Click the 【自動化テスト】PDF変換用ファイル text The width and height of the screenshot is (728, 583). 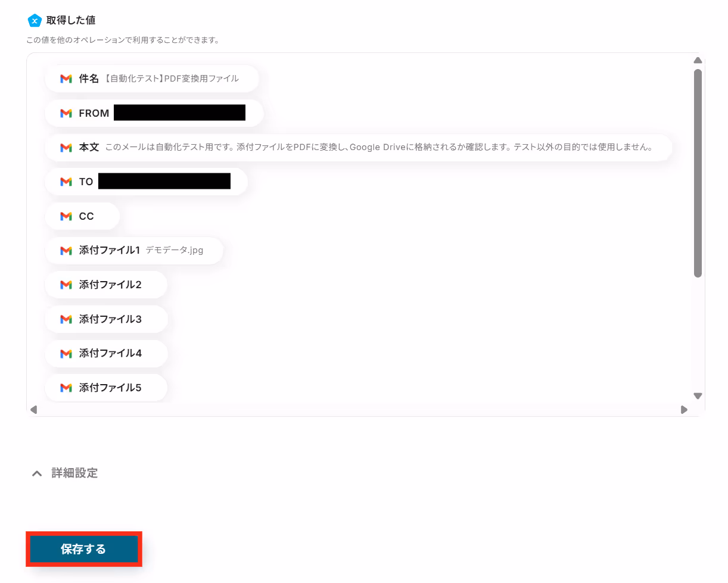point(172,79)
